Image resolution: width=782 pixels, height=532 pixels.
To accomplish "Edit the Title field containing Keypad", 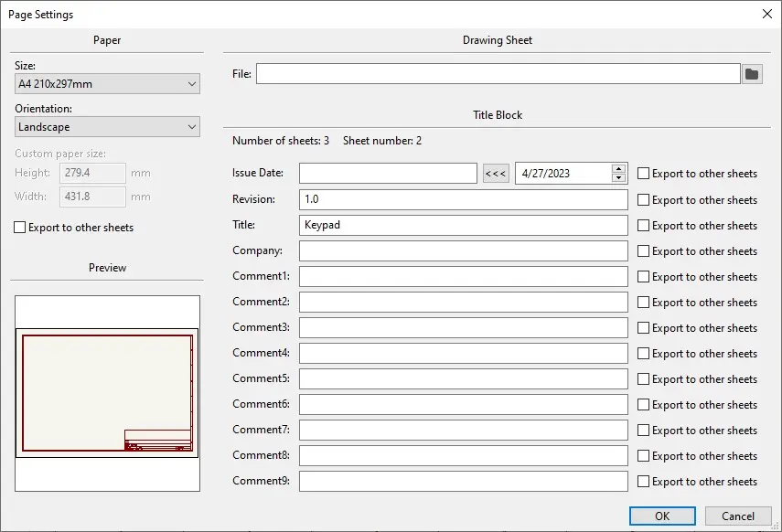I will (x=464, y=225).
